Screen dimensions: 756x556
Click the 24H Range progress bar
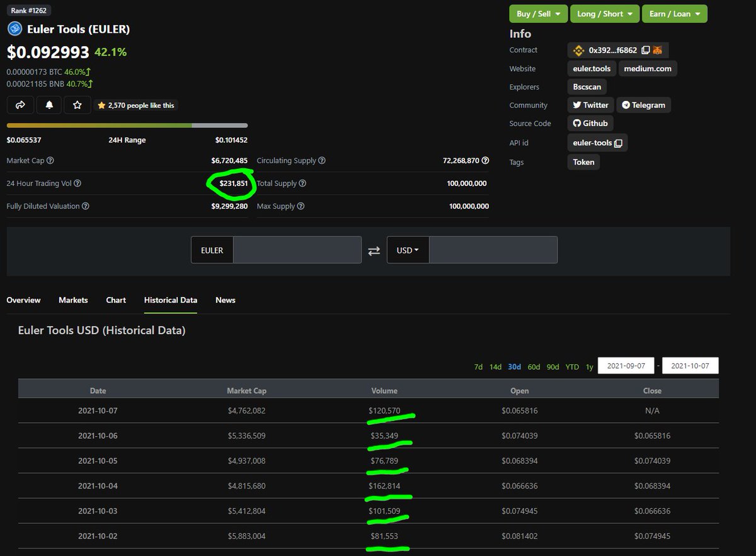click(x=127, y=125)
